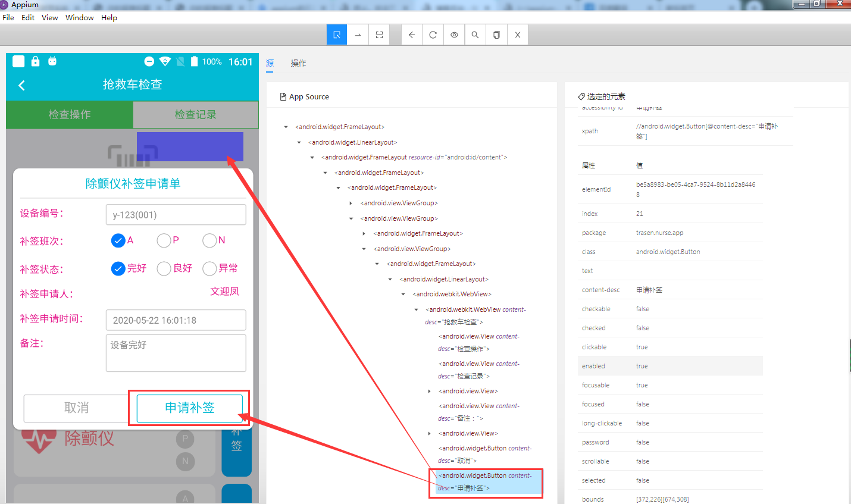851x504 pixels.
Task: Click the 除颤仪补签申请单 dialog title
Action: pos(133,184)
